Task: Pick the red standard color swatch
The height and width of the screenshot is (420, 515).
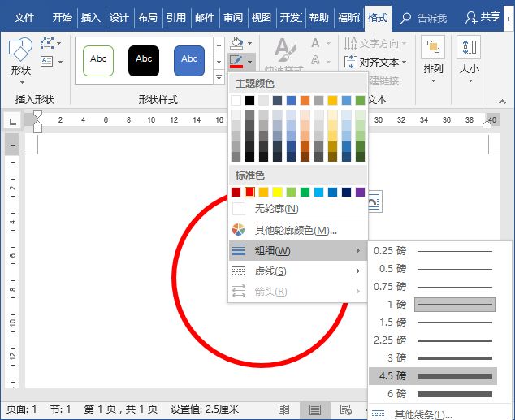Action: pos(249,192)
